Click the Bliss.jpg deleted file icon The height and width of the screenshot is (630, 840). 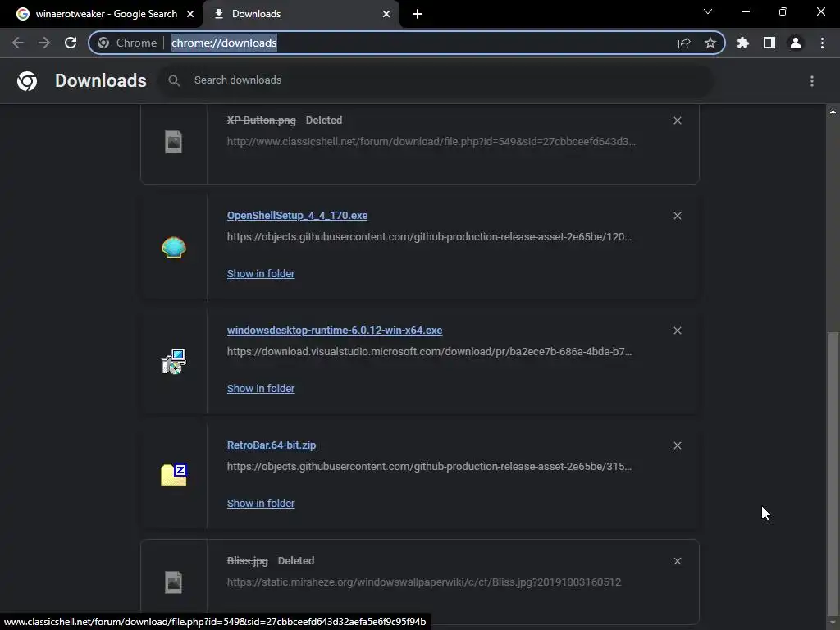point(174,582)
